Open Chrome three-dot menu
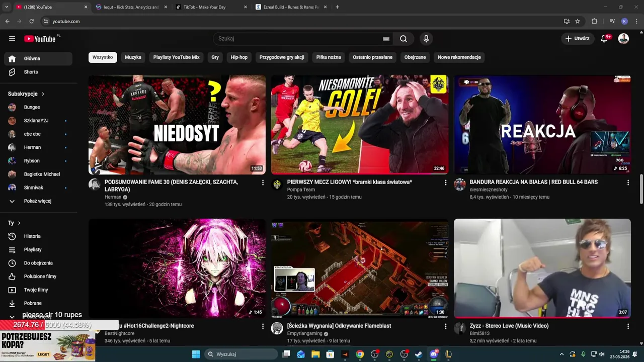 coord(637,21)
